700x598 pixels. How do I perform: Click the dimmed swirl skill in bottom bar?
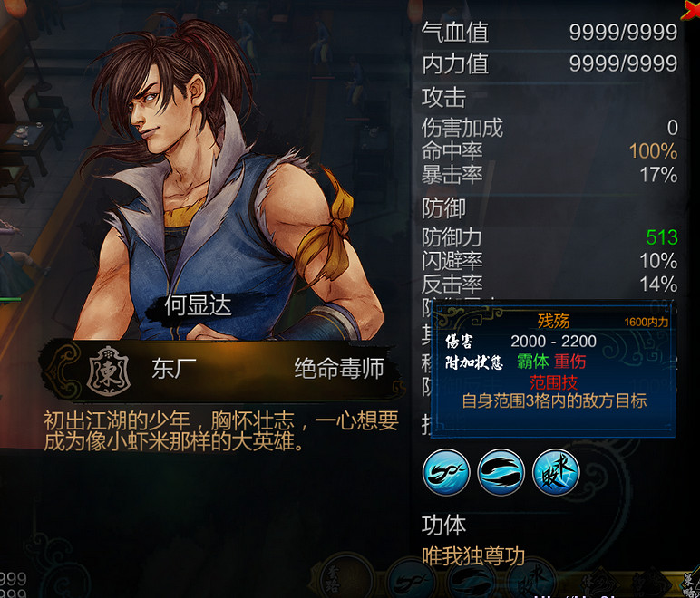tap(472, 580)
